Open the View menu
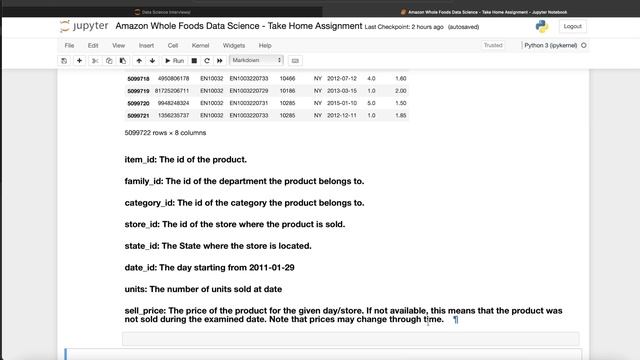The image size is (640, 360). coord(118,45)
